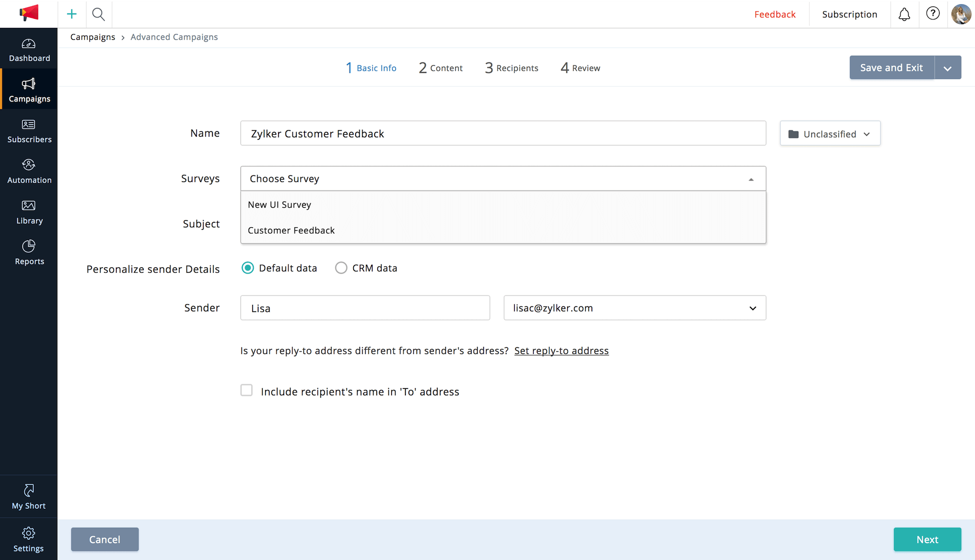Click the red megaphone app logo

tap(29, 13)
